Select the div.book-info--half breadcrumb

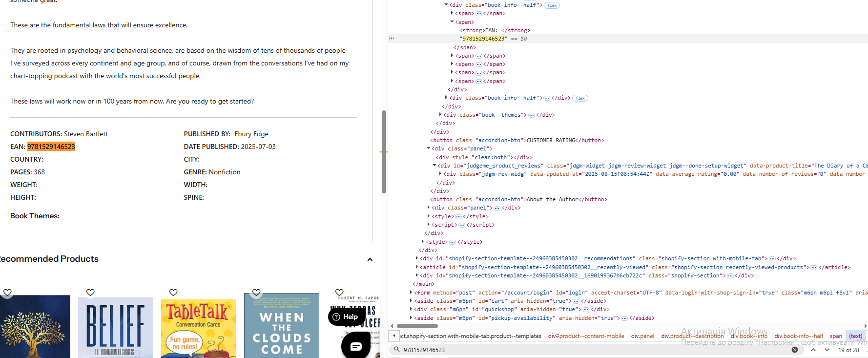pos(799,336)
